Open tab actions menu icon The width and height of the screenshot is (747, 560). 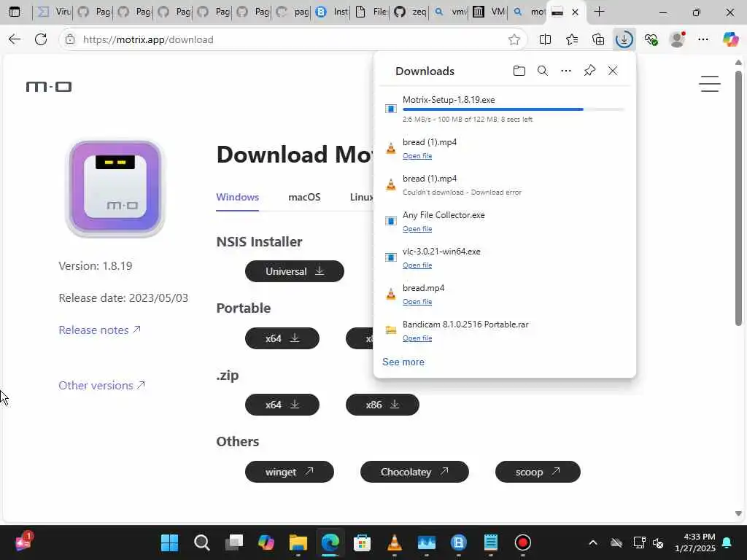coord(15,12)
